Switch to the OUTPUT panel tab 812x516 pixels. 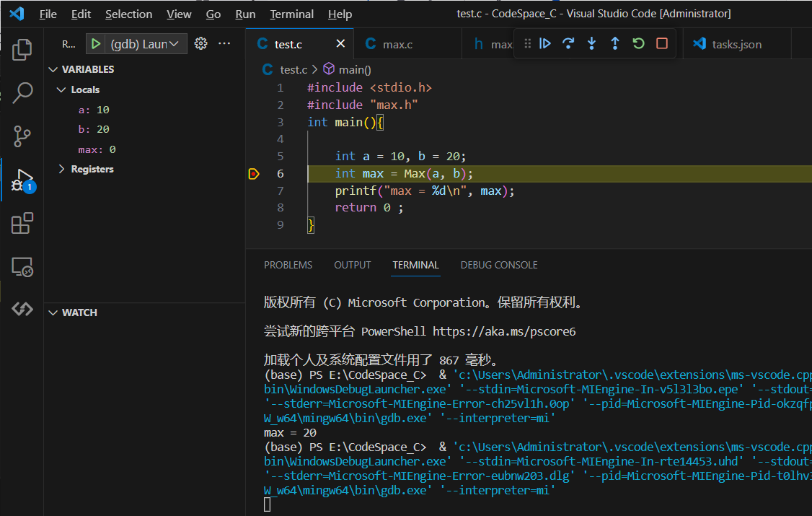pyautogui.click(x=353, y=266)
